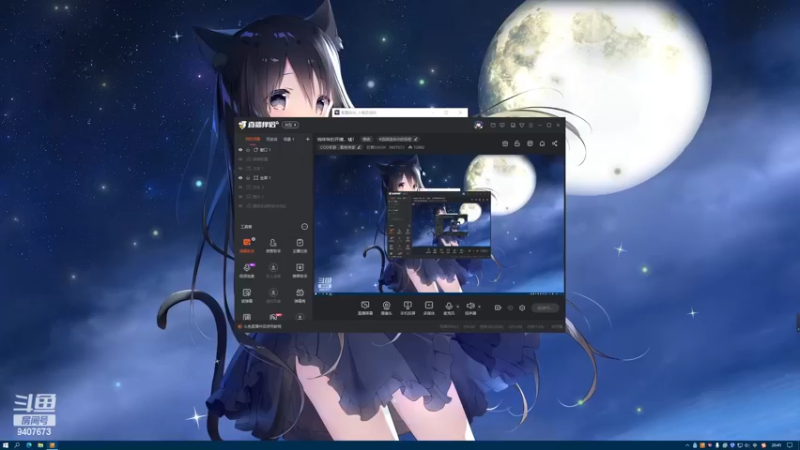Toggle visibility of source 文本 1
Screen dimensions: 800x450
[x=240, y=168]
